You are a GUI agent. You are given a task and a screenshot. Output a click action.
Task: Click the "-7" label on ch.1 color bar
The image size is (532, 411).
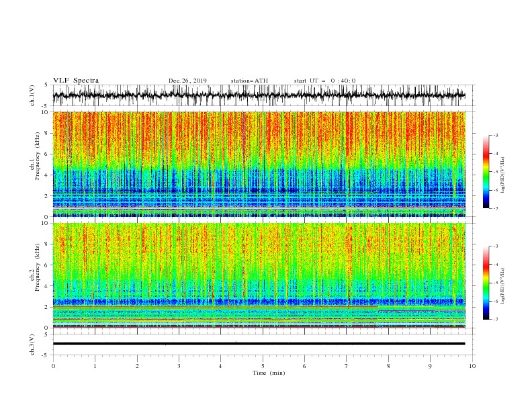tap(496, 208)
